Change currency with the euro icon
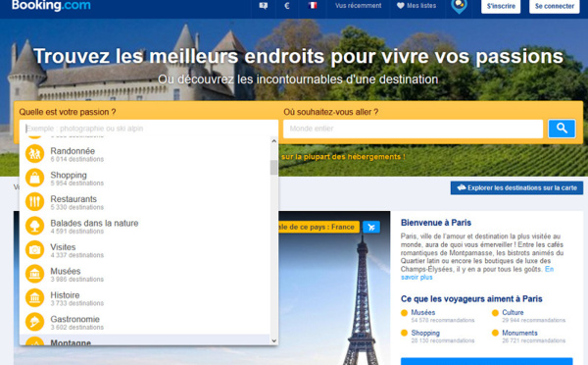The width and height of the screenshot is (588, 365). coord(287,6)
